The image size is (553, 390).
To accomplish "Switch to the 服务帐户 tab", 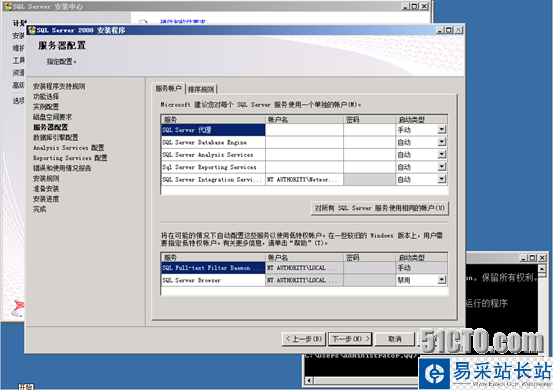I will click(169, 89).
